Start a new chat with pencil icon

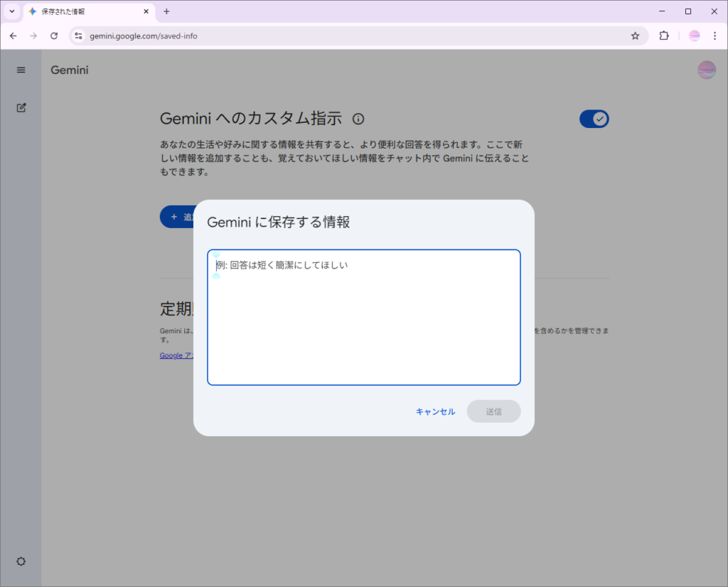point(21,108)
